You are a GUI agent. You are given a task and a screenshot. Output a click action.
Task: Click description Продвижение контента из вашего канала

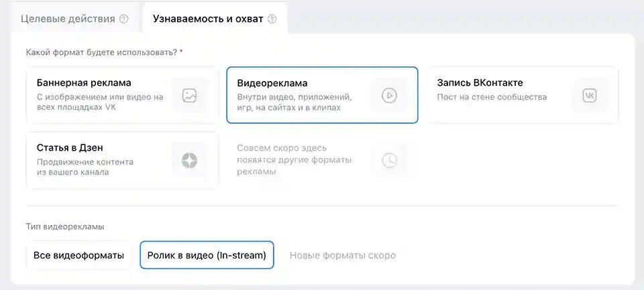click(85, 167)
